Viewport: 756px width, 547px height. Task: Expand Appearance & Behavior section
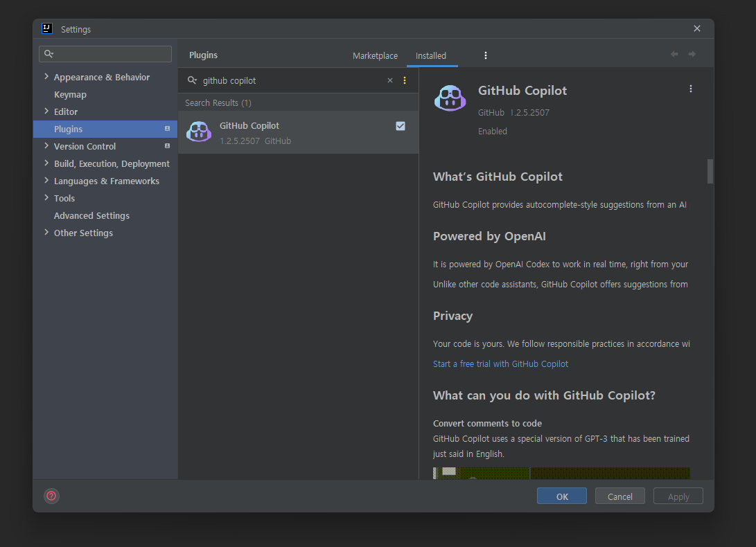coord(46,77)
